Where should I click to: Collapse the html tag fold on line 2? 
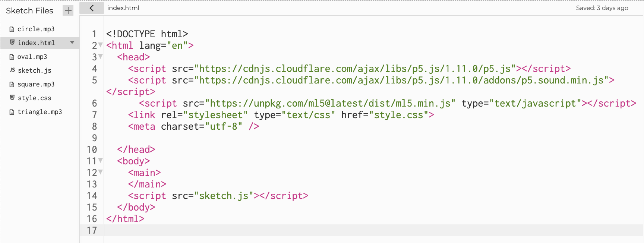[101, 45]
